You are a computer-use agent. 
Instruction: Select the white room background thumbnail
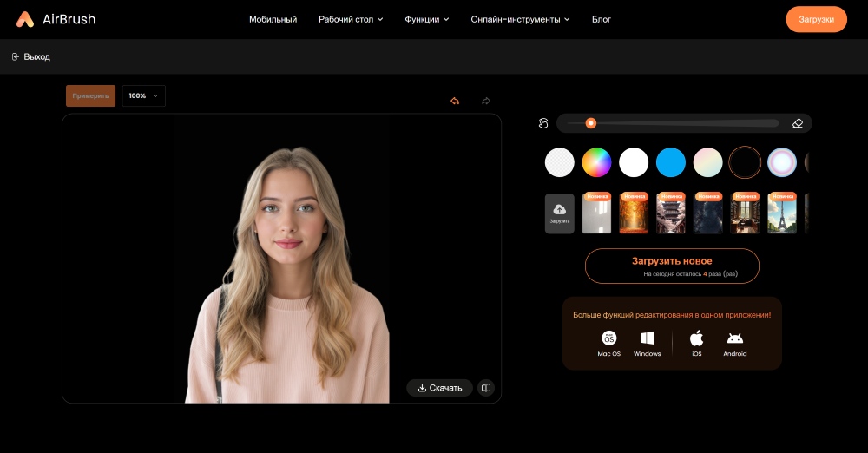(597, 213)
